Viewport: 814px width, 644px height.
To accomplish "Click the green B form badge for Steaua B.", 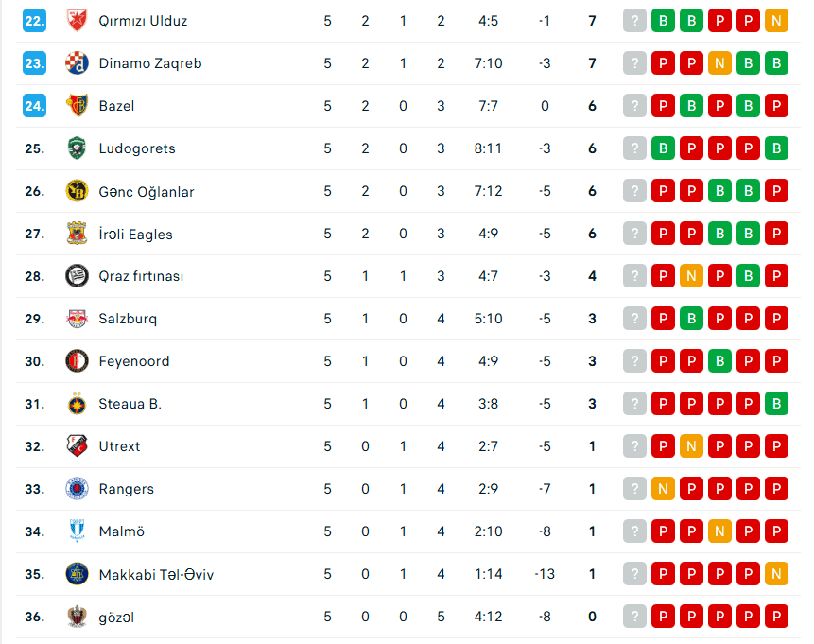I will tap(776, 404).
